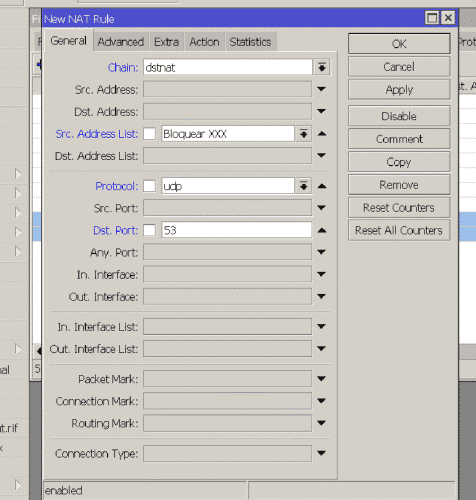Click the Cancel button
The height and width of the screenshot is (500, 476).
[x=399, y=67]
